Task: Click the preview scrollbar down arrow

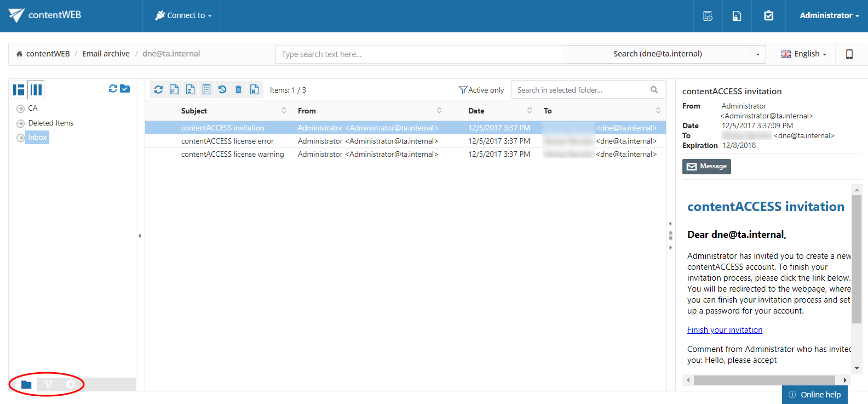Action: [857, 368]
